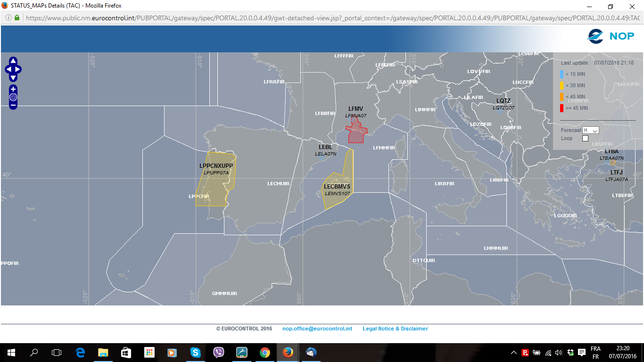Open File Explorer from the taskbar
The image size is (644, 362).
coord(103,352)
